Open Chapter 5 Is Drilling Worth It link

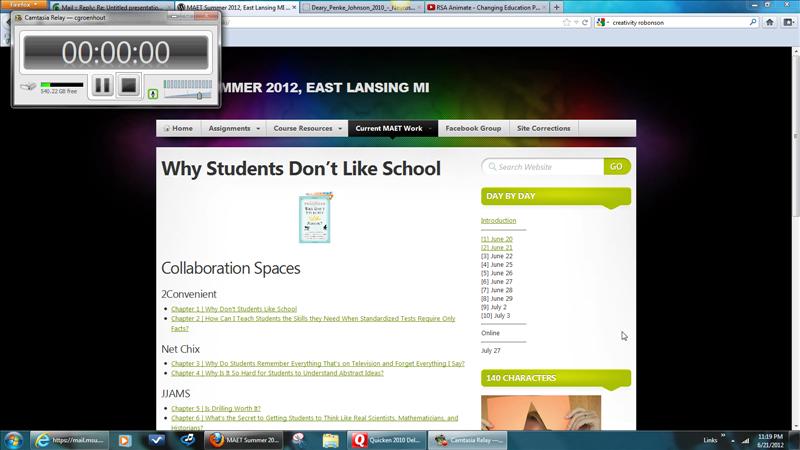point(216,408)
